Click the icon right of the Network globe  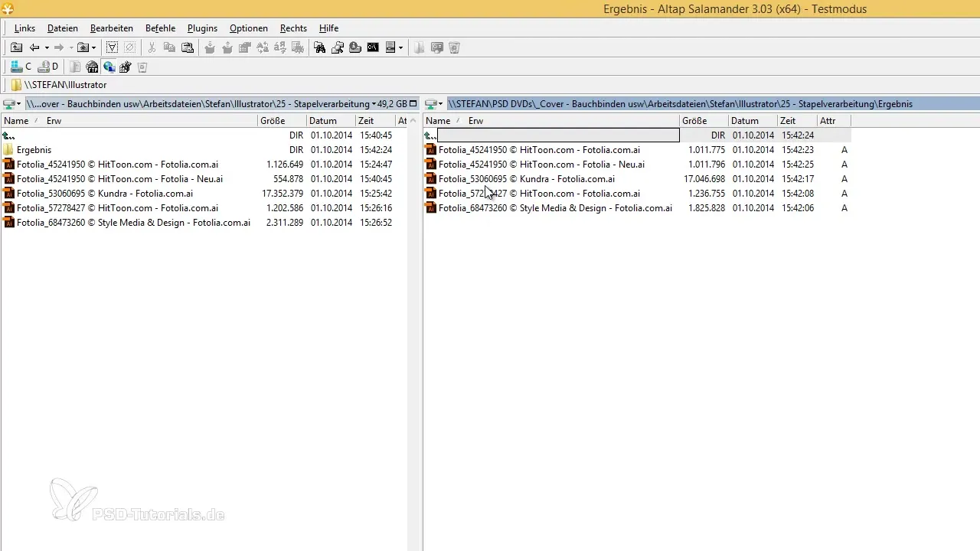[126, 67]
